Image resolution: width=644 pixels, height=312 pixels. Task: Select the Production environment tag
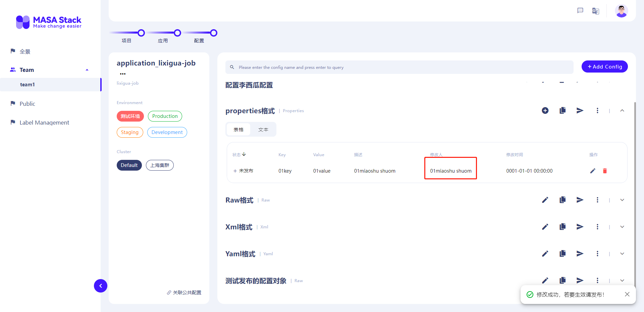(165, 116)
